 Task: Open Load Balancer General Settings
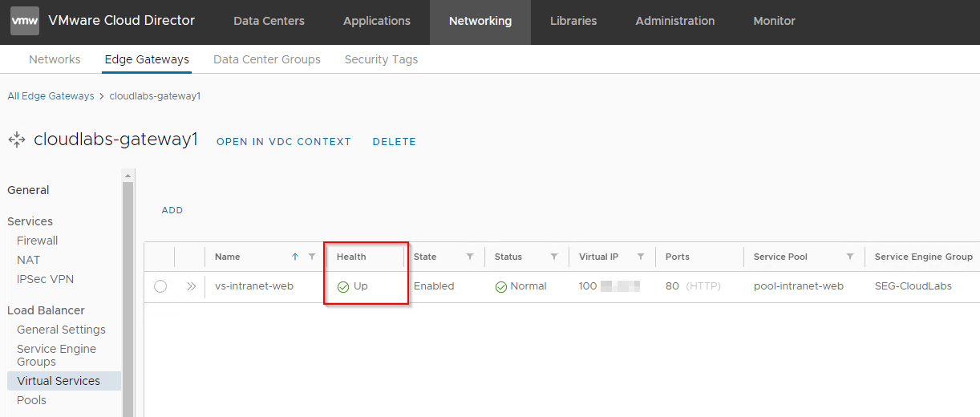tap(61, 330)
